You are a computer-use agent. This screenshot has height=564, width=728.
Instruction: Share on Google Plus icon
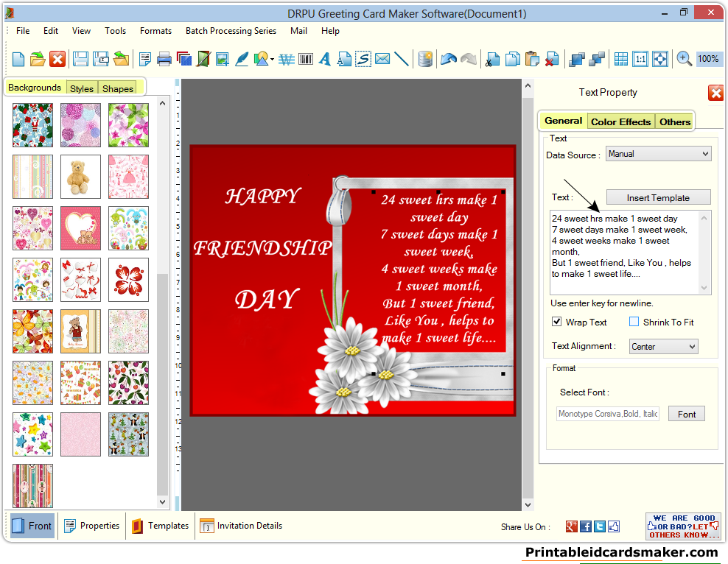(x=572, y=526)
